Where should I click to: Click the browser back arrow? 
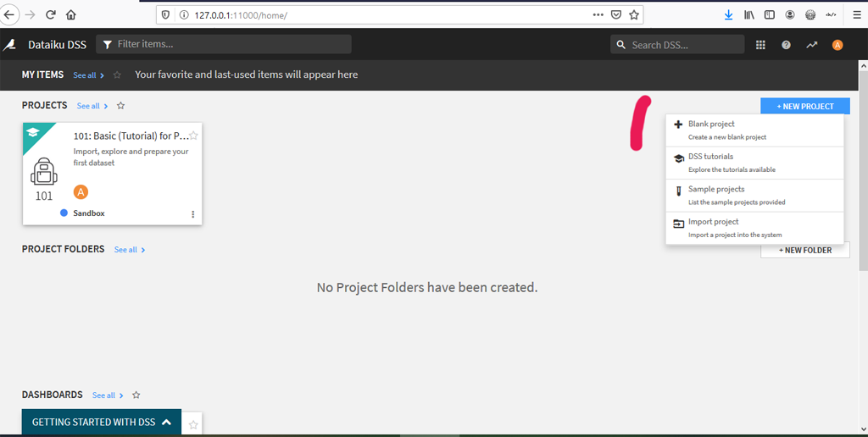[x=8, y=15]
